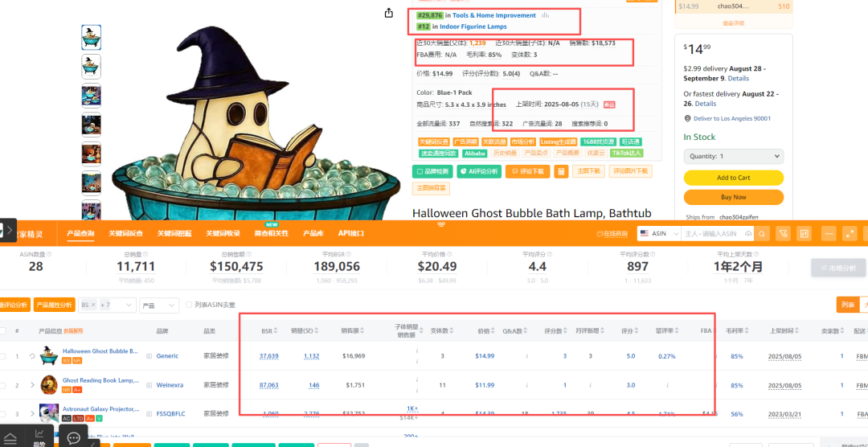The height and width of the screenshot is (447, 868).
Task: Select the first product thumbnail image
Action: coord(92,37)
